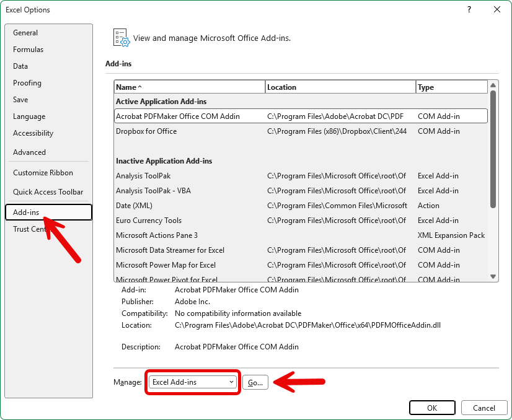Go to Save options
The image size is (512, 420).
click(x=20, y=99)
